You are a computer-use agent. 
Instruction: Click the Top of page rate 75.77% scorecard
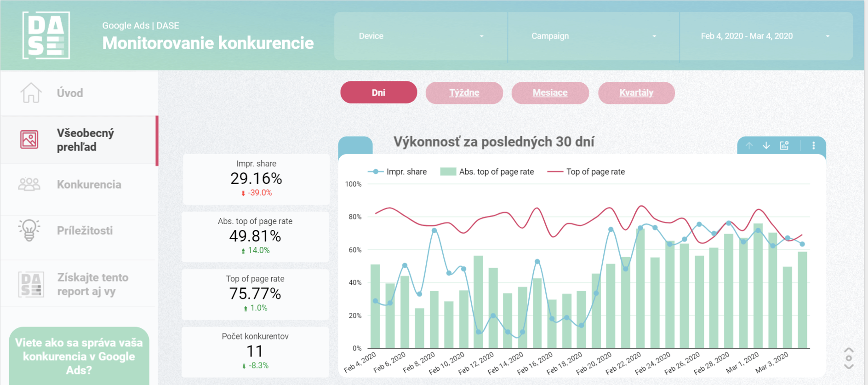click(255, 293)
